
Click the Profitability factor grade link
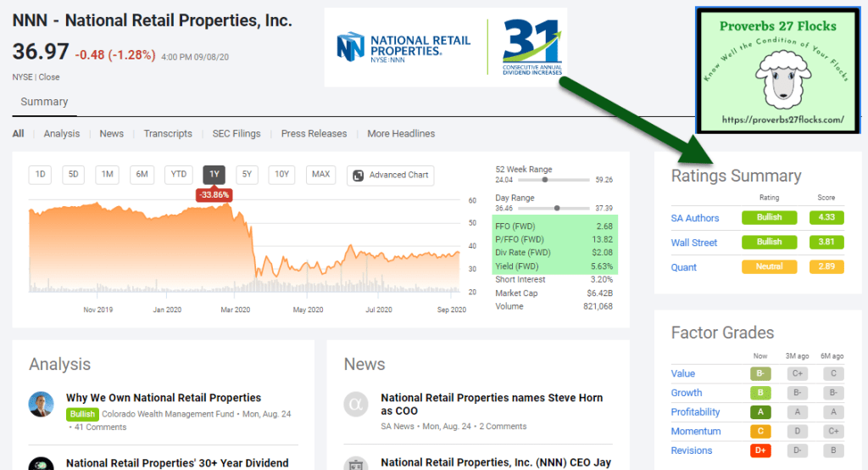(695, 412)
